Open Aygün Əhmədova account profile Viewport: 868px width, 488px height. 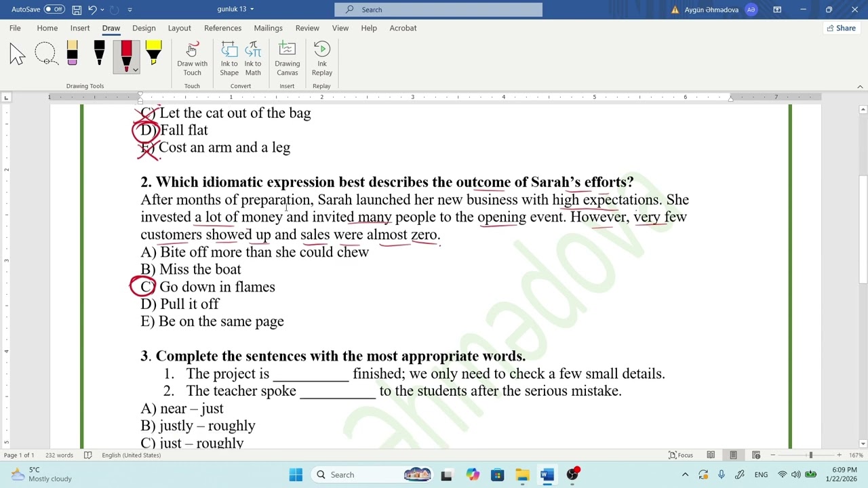point(720,9)
